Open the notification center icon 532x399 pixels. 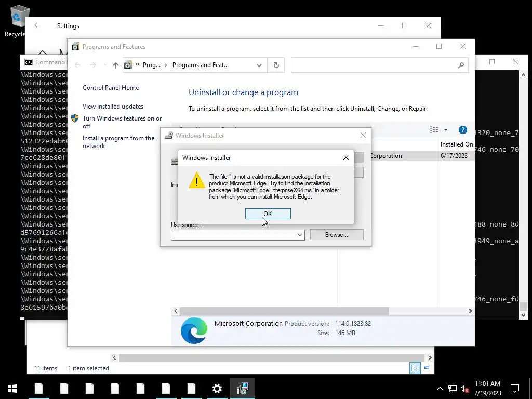pyautogui.click(x=515, y=389)
